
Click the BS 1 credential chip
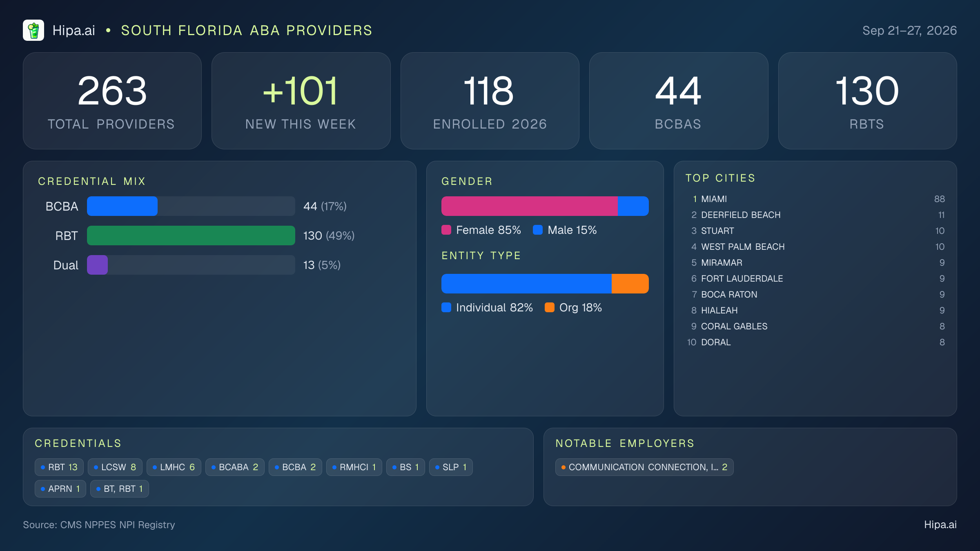tap(405, 467)
